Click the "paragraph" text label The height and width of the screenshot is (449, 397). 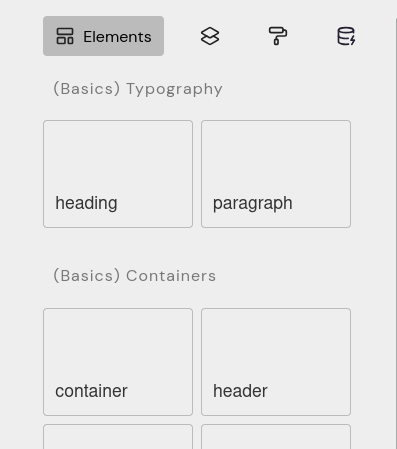(253, 203)
